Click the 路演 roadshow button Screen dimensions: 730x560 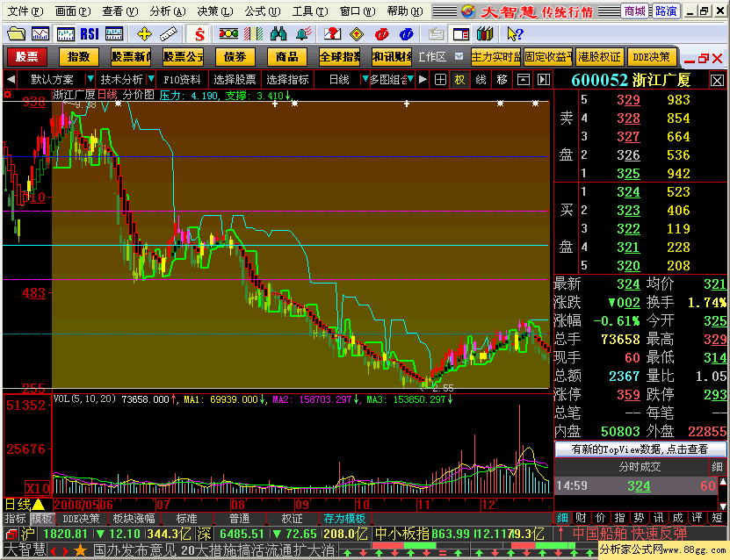click(666, 11)
